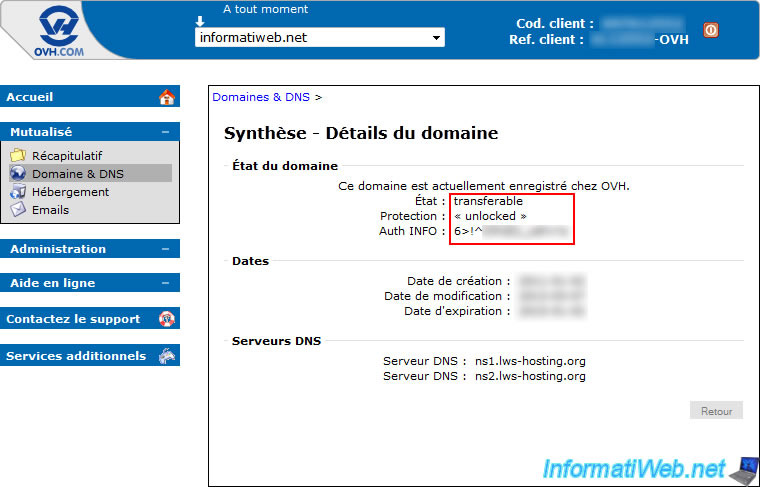Click the Récapitulatif folder icon

(x=18, y=156)
